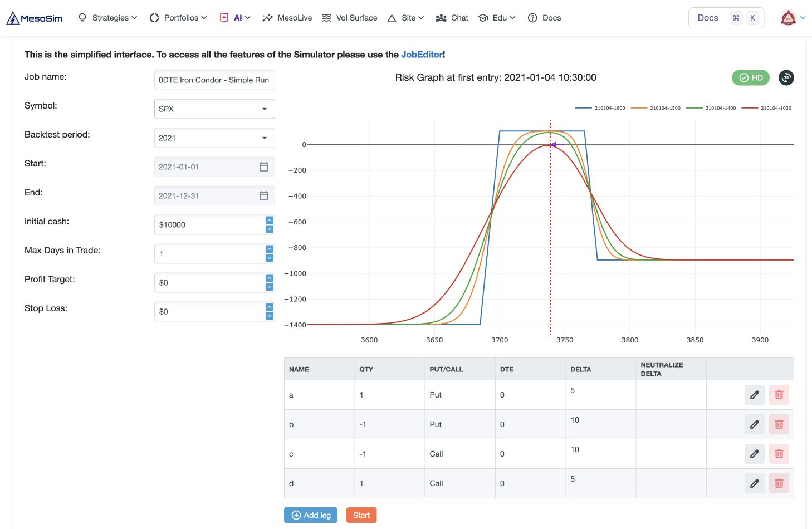Screen dimensions: 812x529
Task: Open the Docs search box with ⌘K hint
Action: click(x=726, y=18)
